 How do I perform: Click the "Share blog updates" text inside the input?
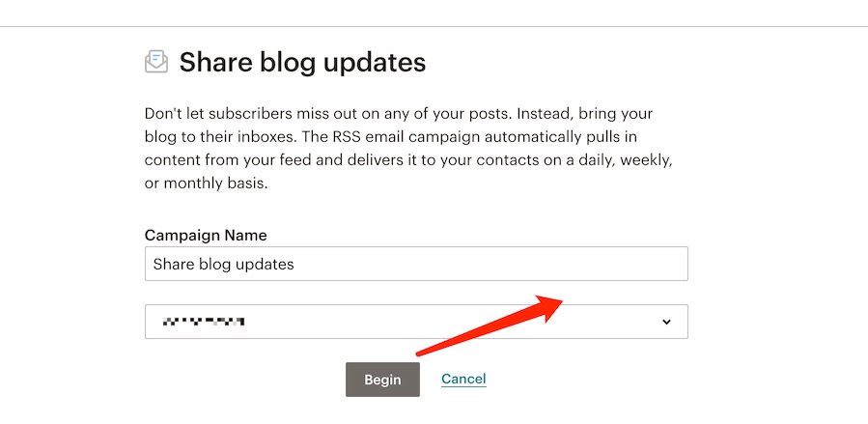tap(224, 264)
